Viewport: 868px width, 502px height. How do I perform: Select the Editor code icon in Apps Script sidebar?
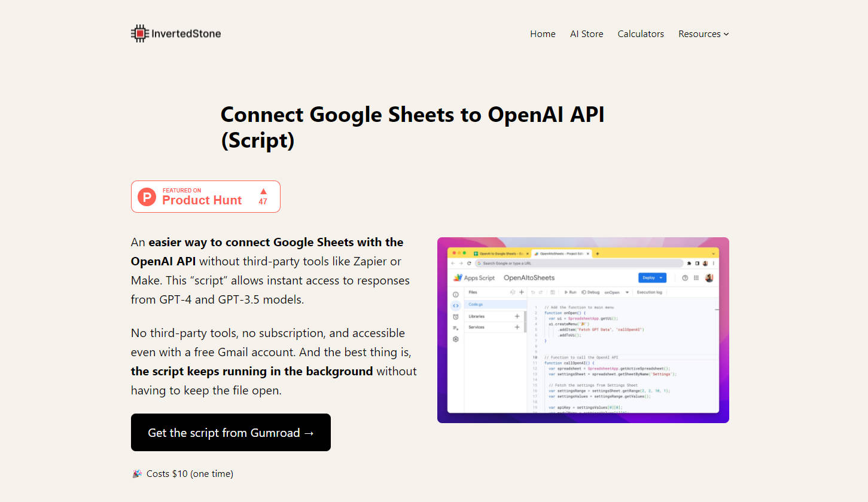[455, 305]
